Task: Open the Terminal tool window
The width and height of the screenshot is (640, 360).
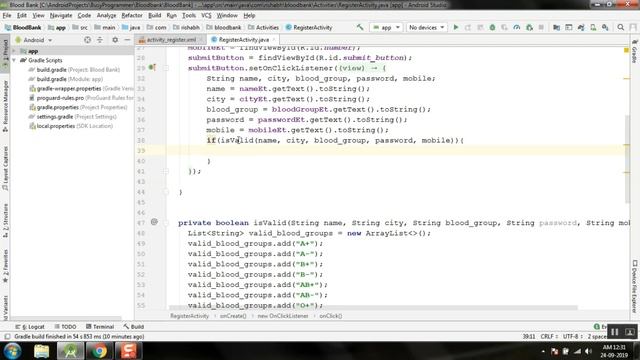Action: pyautogui.click(x=100, y=327)
